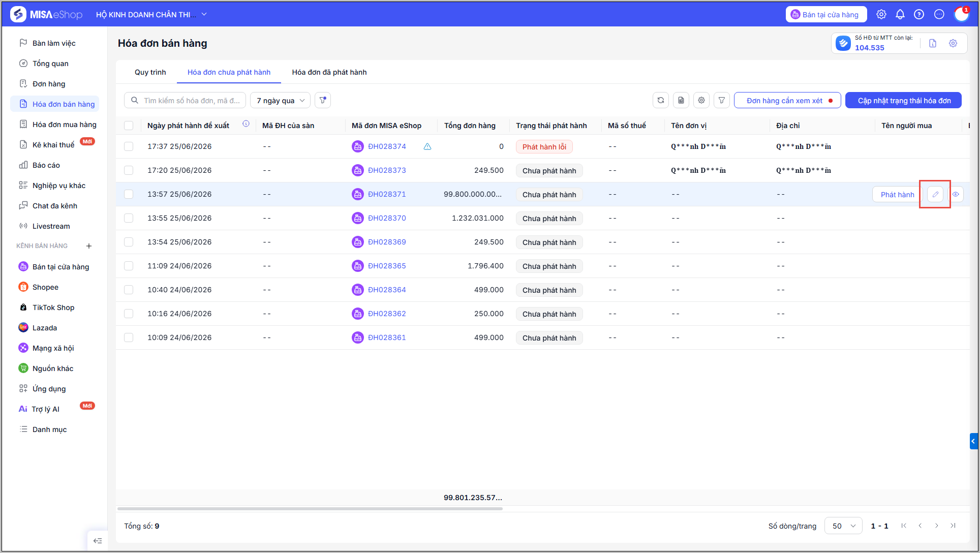This screenshot has height=553, width=980.
Task: Click the help question mark icon
Action: click(x=919, y=14)
